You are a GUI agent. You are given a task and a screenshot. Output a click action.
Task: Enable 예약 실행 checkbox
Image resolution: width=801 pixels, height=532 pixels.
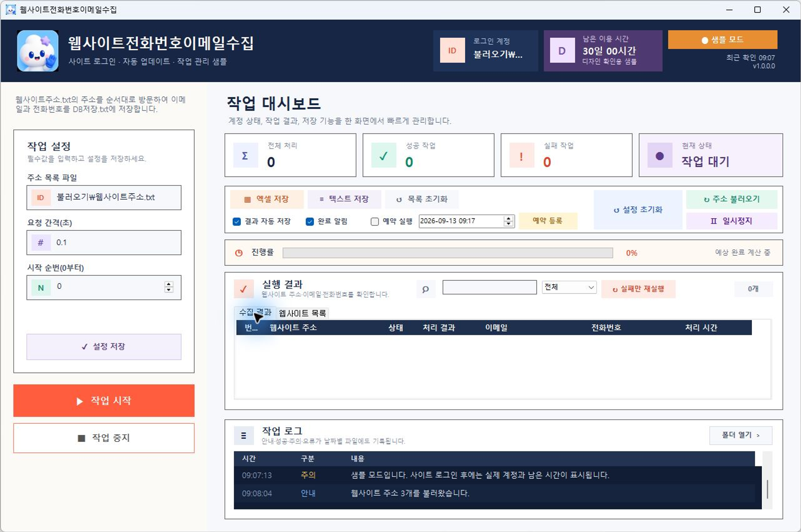pos(374,221)
